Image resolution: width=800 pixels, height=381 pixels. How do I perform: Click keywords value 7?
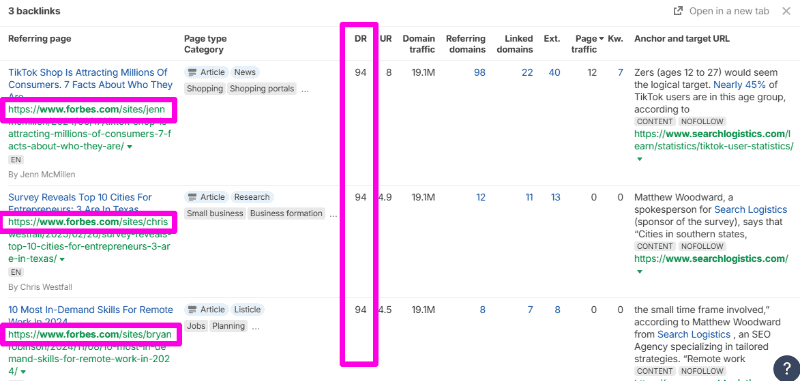(620, 72)
